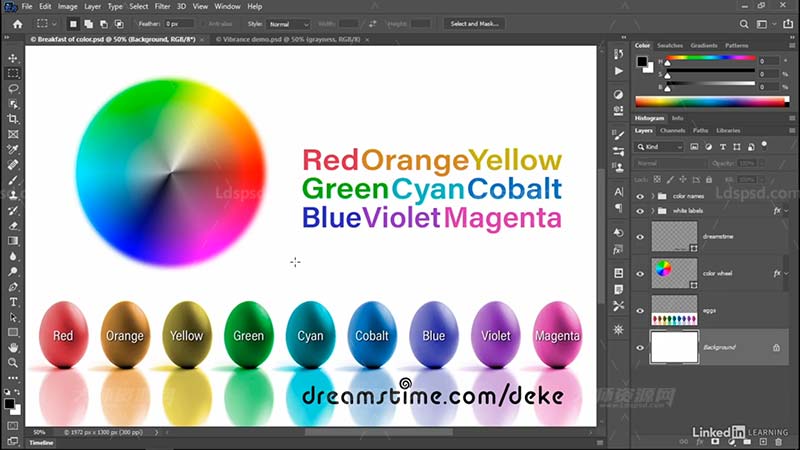Image resolution: width=800 pixels, height=450 pixels.
Task: Open the Timeline panel tab
Action: 41,443
